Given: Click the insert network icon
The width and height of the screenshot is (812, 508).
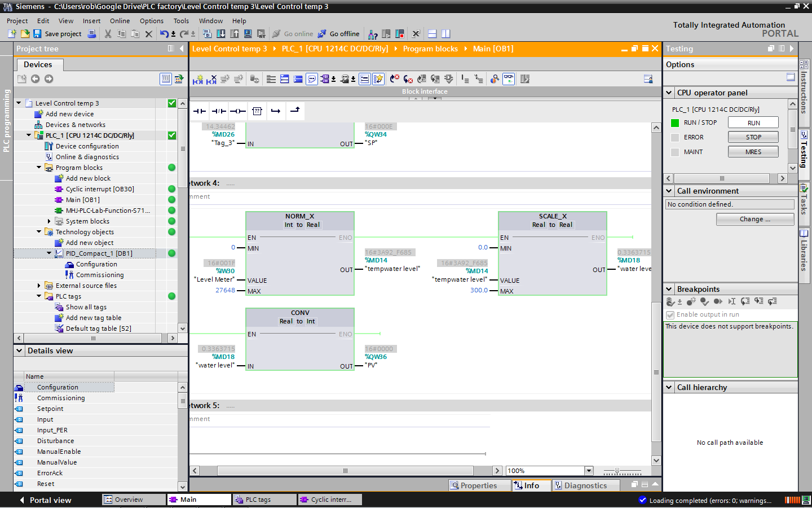Looking at the screenshot, I should [x=198, y=80].
